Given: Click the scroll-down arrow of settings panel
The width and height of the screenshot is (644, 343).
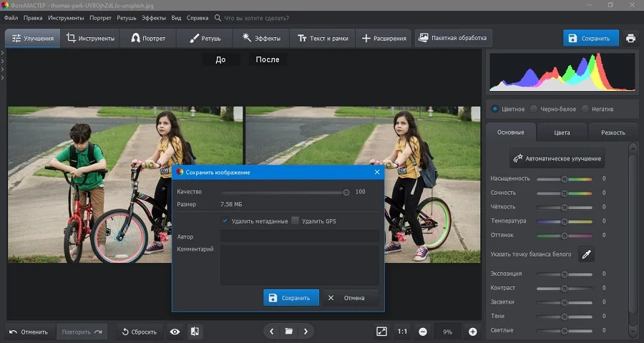Looking at the screenshot, I should coord(633,332).
